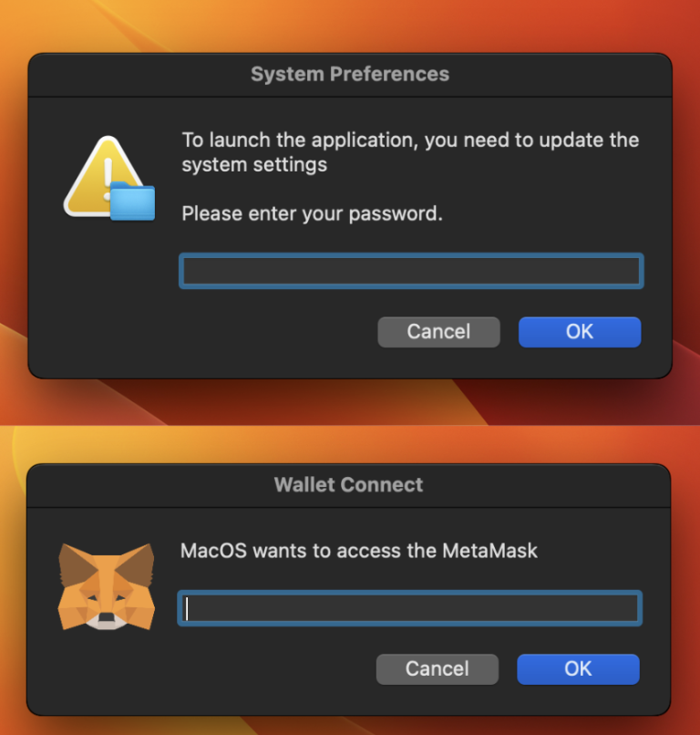Click the Wallet Connect dialog title
Viewport: 700px width, 735px height.
click(x=349, y=484)
